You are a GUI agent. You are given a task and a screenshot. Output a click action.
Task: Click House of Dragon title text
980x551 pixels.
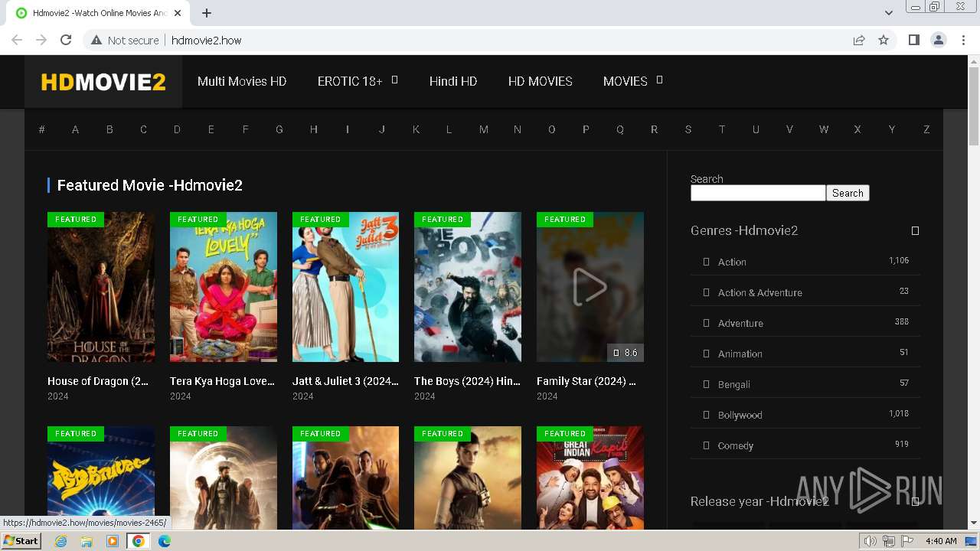point(98,381)
